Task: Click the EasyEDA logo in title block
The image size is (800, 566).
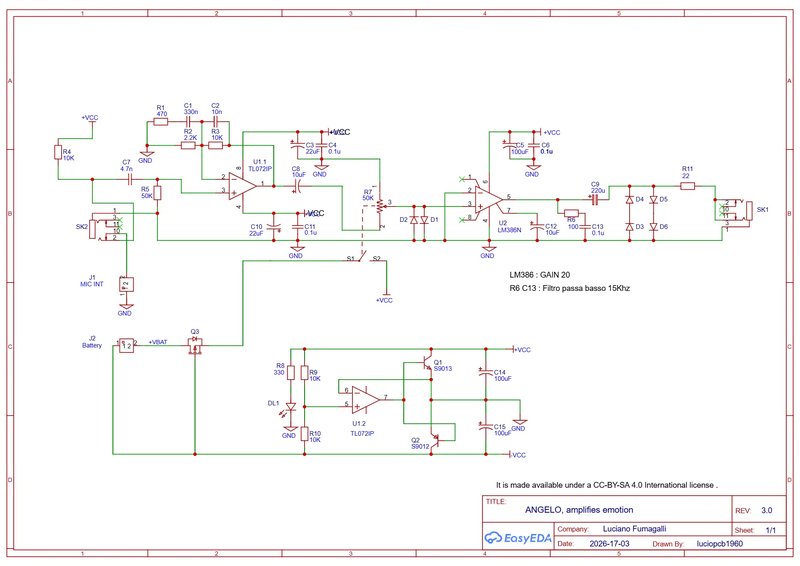Action: tap(517, 538)
